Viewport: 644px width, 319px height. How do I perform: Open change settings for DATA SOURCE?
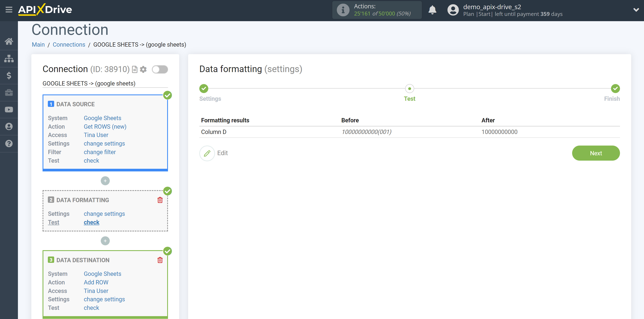(104, 143)
